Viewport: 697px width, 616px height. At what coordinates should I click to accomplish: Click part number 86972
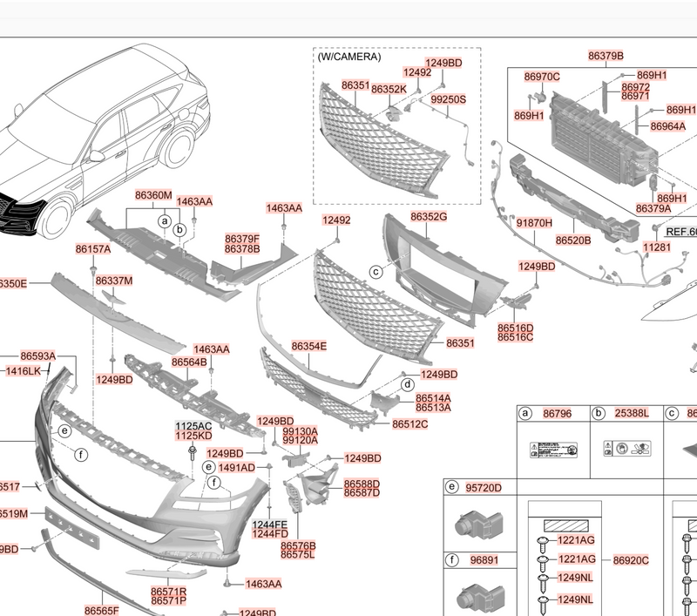pos(636,86)
